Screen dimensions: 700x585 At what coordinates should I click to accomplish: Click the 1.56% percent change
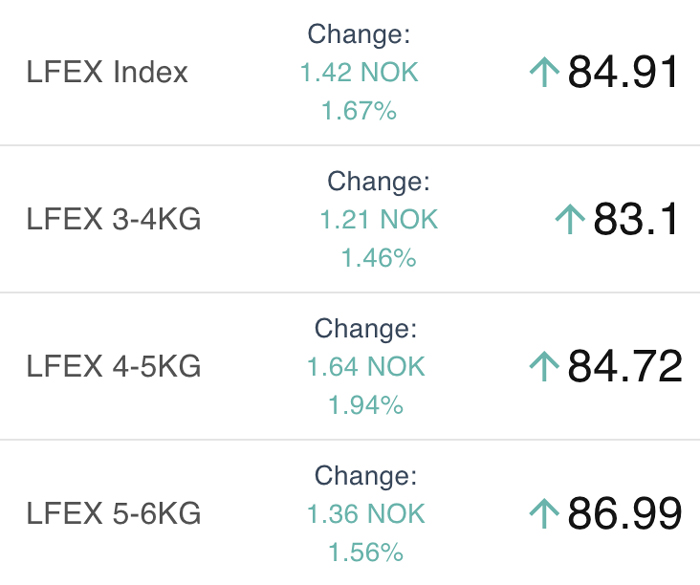tap(366, 552)
